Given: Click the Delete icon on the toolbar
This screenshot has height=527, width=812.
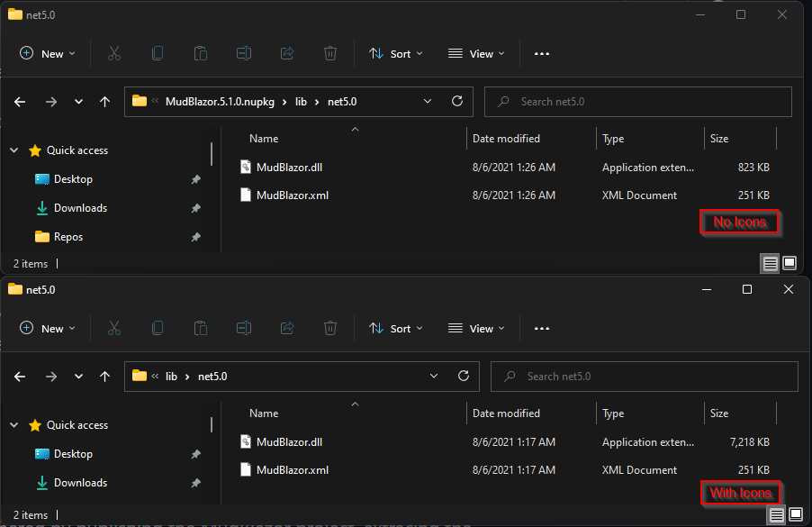Looking at the screenshot, I should point(329,53).
